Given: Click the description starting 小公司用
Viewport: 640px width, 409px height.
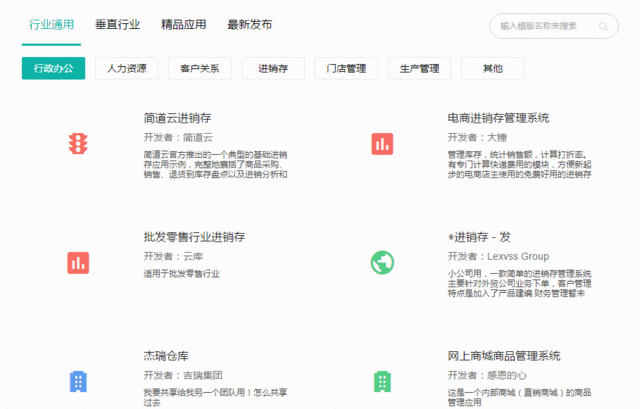Looking at the screenshot, I should pos(519,283).
